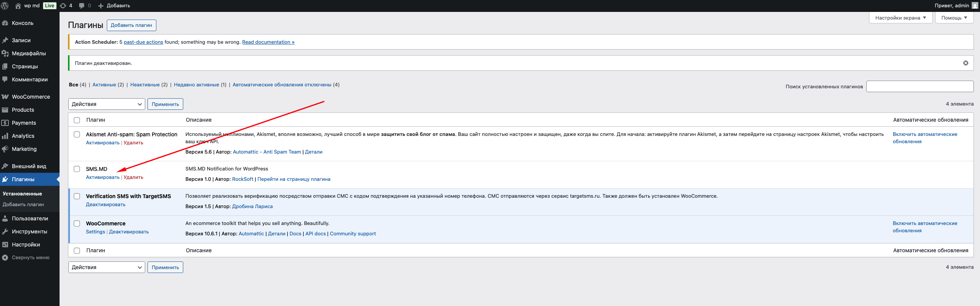Dismiss the 'Плагин деактивирован' notice
This screenshot has height=306, width=980.
[965, 63]
